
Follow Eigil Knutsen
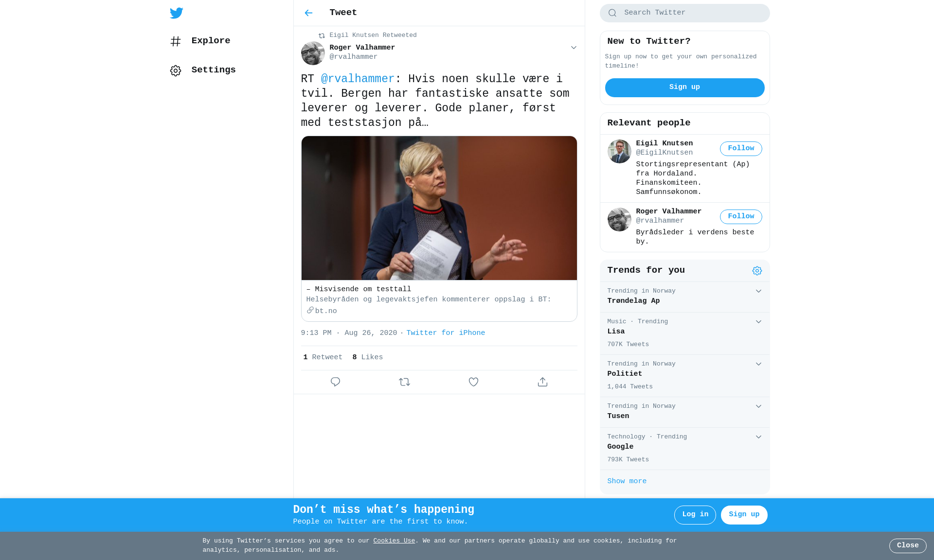(741, 149)
